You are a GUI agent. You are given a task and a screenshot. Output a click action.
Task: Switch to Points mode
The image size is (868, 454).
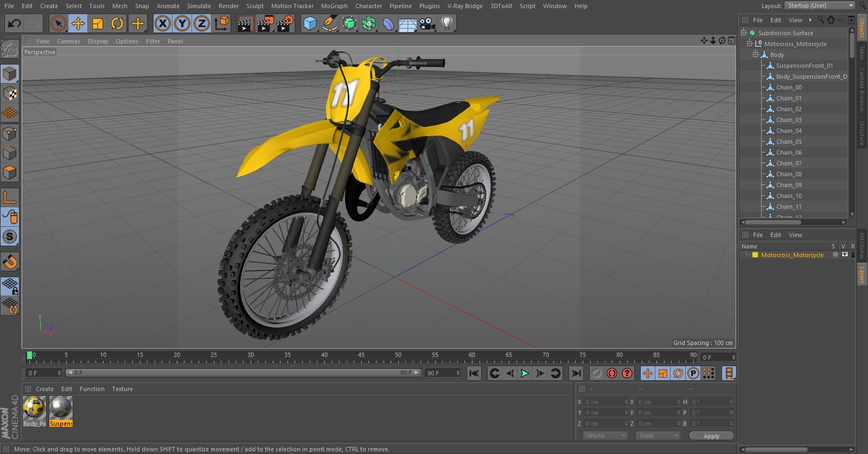pos(10,133)
